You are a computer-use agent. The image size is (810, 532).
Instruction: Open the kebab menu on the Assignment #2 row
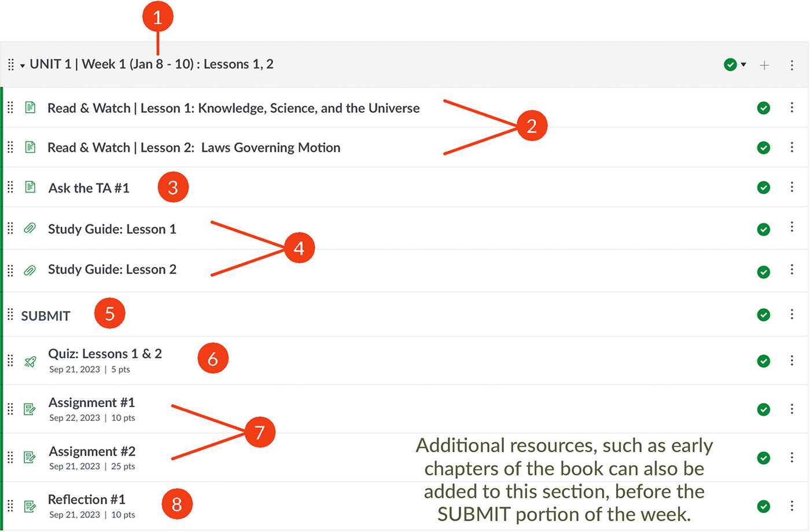click(792, 457)
